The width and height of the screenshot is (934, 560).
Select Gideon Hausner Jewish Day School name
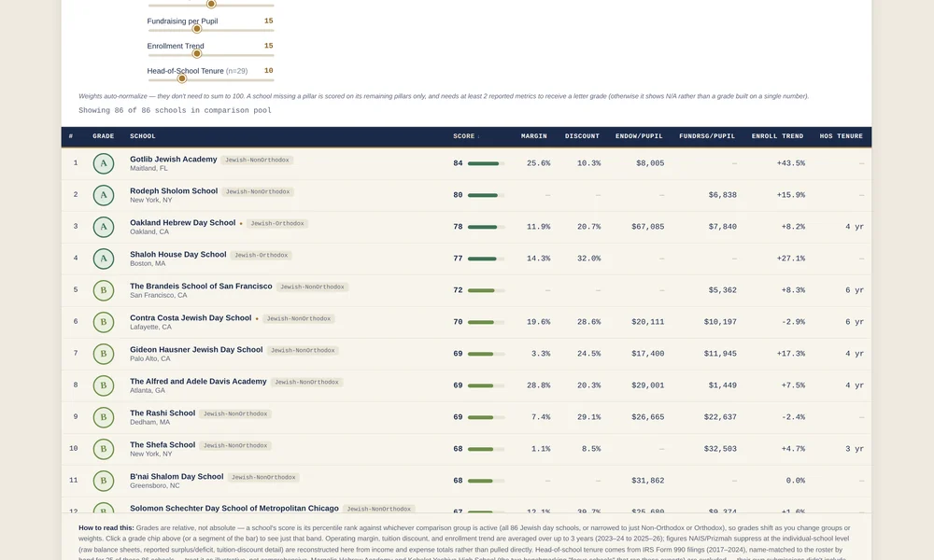coord(196,350)
